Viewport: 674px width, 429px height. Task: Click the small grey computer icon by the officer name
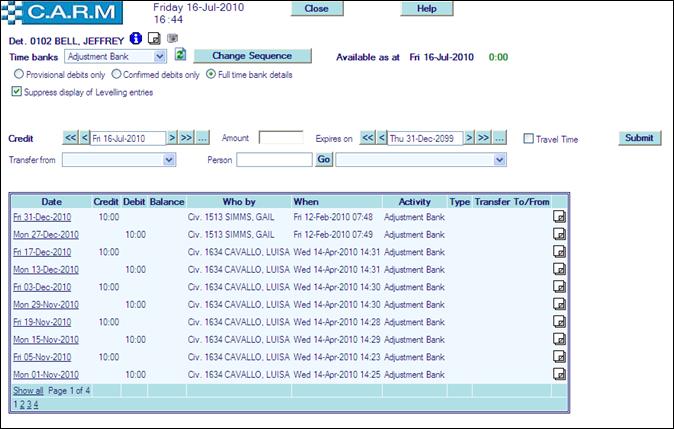171,38
